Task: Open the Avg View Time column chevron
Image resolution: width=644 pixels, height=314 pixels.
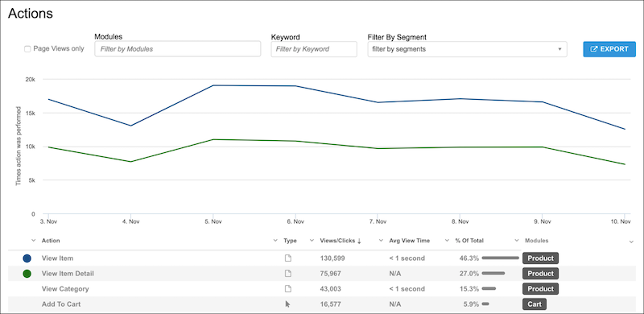Action: click(x=381, y=241)
